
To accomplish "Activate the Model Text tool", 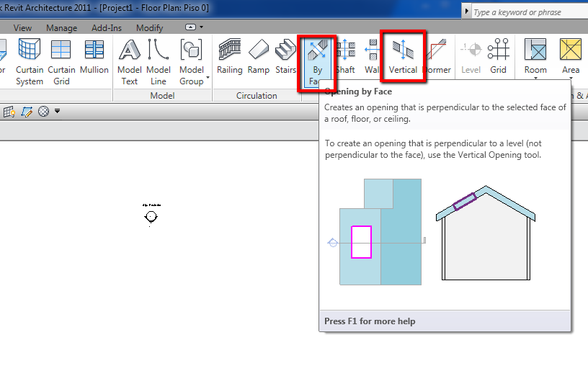I will pyautogui.click(x=130, y=62).
